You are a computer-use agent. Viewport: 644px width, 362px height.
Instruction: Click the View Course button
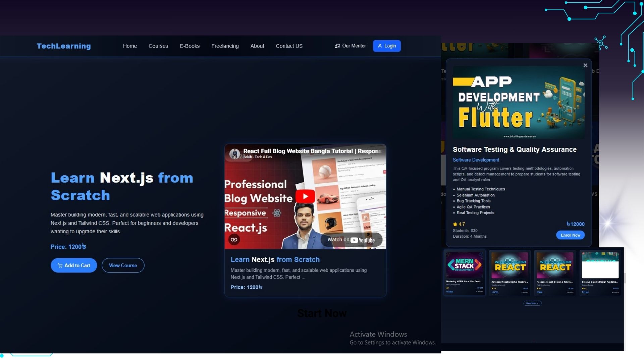tap(123, 265)
